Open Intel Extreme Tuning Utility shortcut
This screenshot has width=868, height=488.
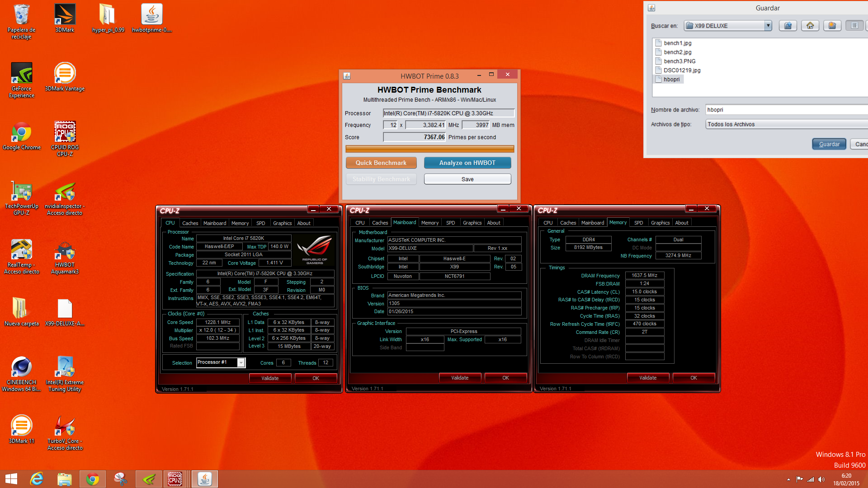[x=65, y=374]
